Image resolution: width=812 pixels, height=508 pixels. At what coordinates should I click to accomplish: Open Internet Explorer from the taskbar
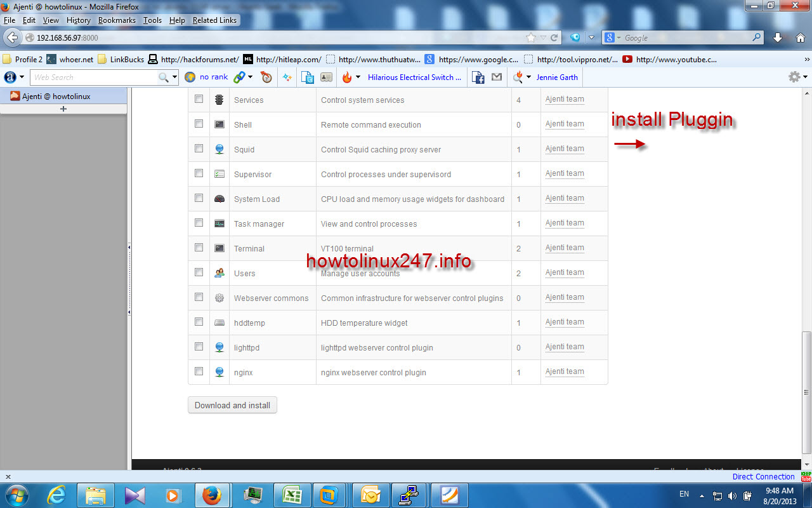[57, 495]
